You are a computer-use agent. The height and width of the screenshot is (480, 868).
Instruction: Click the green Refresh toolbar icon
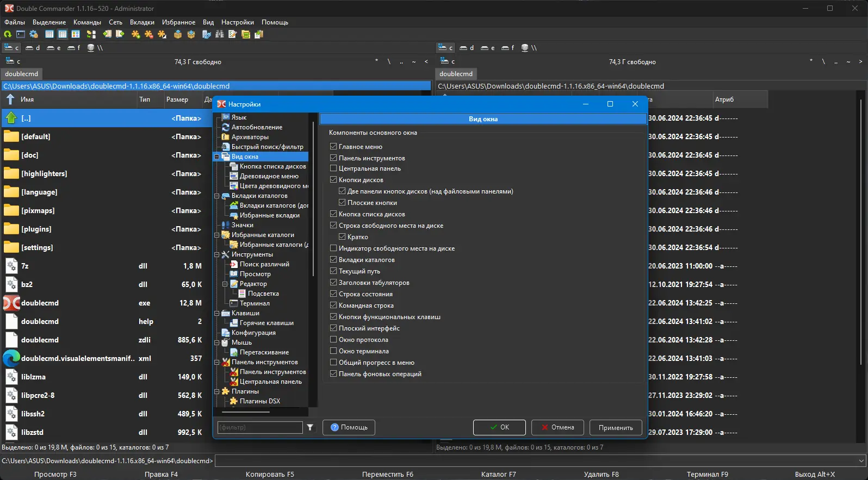pyautogui.click(x=8, y=34)
